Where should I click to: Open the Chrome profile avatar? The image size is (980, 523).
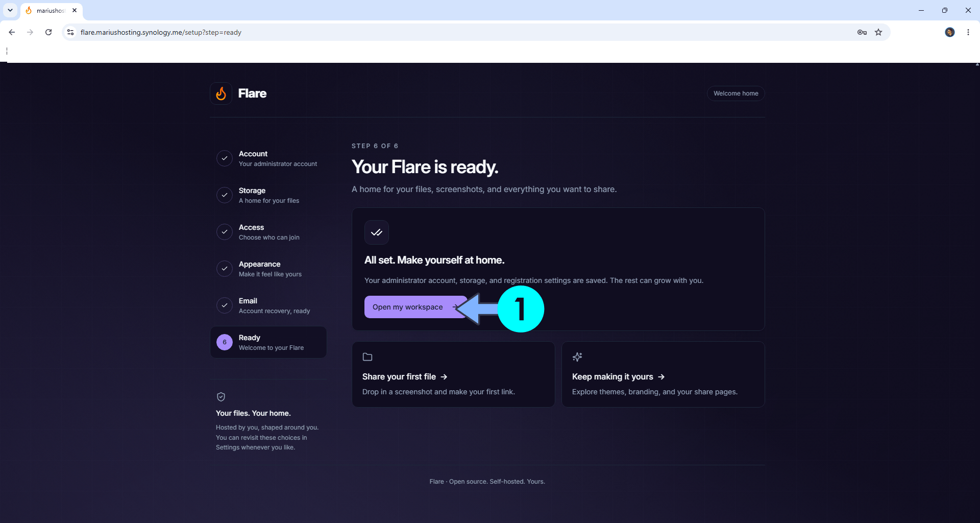[950, 32]
